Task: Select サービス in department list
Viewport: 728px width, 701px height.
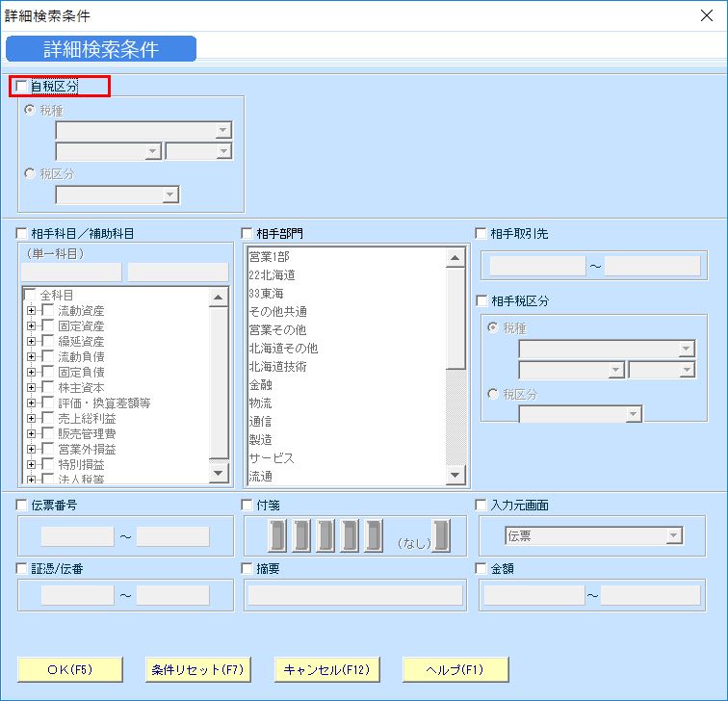Action: (347, 457)
